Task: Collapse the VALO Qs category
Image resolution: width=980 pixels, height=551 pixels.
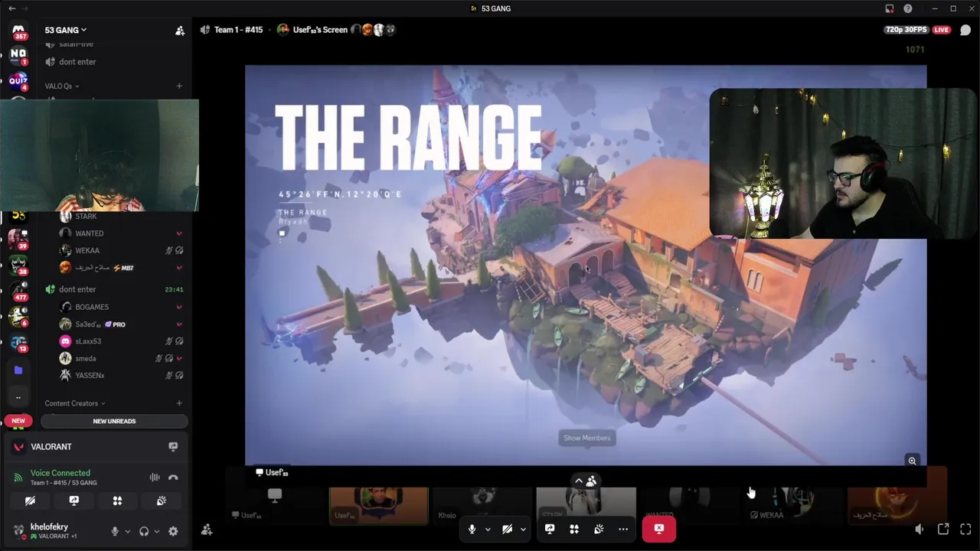Action: pyautogui.click(x=62, y=86)
